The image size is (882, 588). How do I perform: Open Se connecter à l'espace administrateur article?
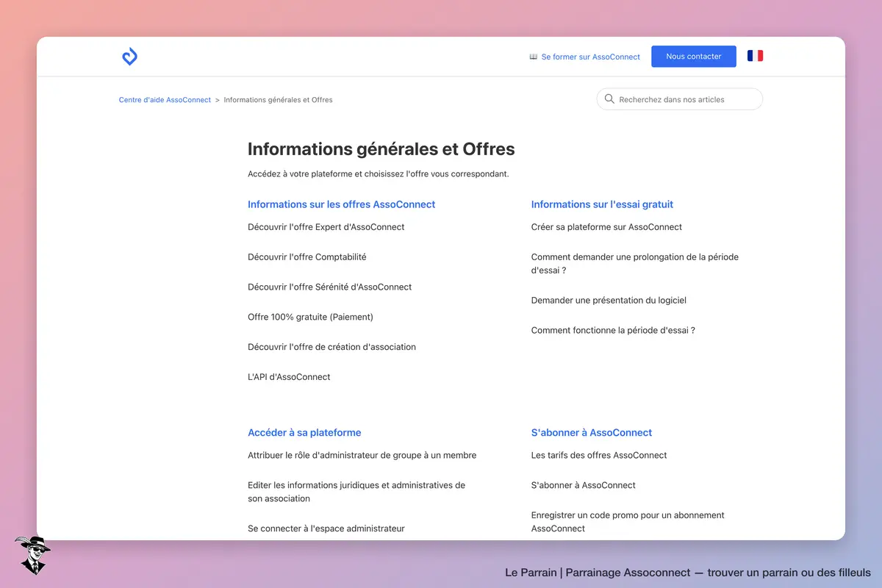tap(326, 528)
